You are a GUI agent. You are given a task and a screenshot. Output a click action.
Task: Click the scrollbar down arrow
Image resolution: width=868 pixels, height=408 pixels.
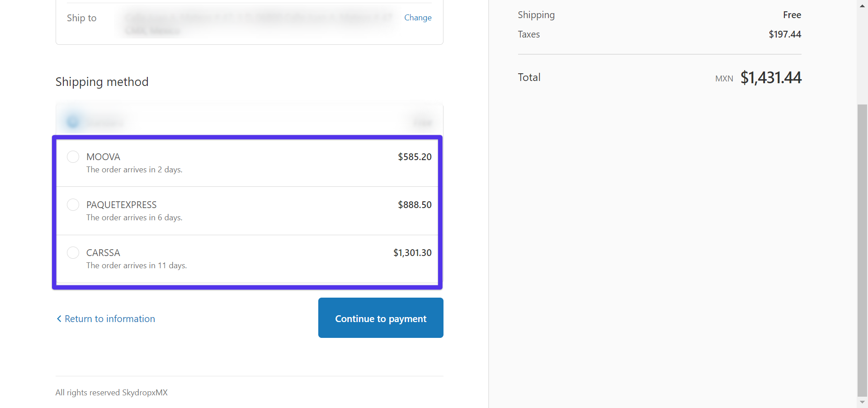[862, 402]
